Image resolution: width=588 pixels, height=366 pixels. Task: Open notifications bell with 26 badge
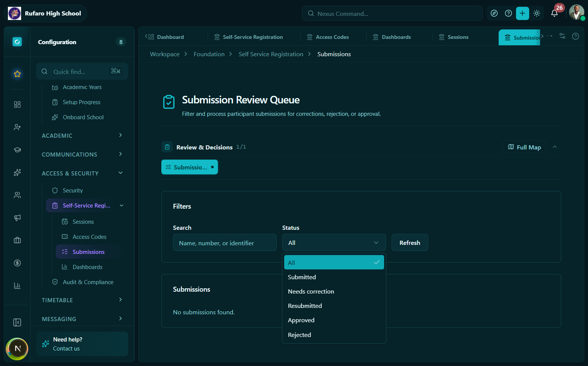point(554,14)
